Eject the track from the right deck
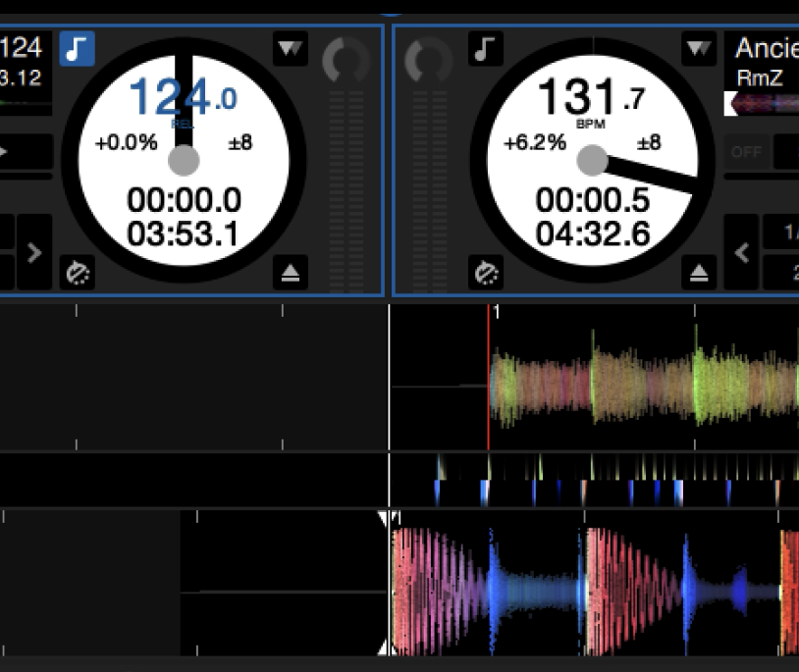The width and height of the screenshot is (799, 672). tap(699, 273)
